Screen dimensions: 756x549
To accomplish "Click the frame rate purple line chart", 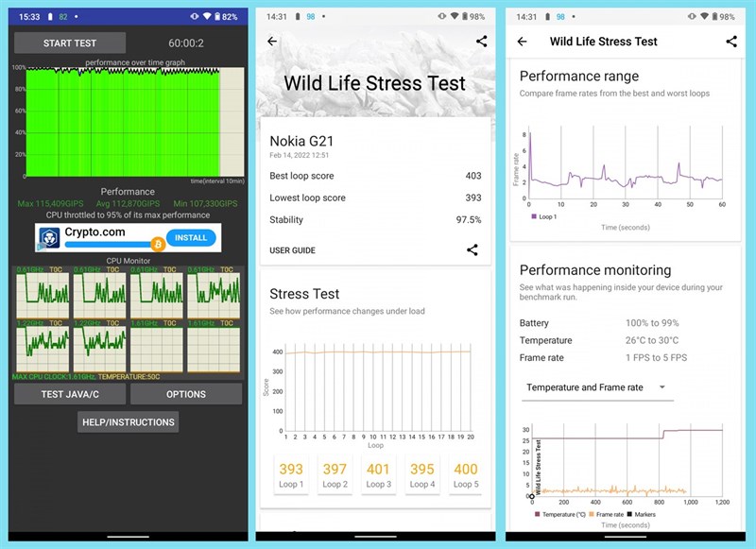I will click(x=625, y=163).
